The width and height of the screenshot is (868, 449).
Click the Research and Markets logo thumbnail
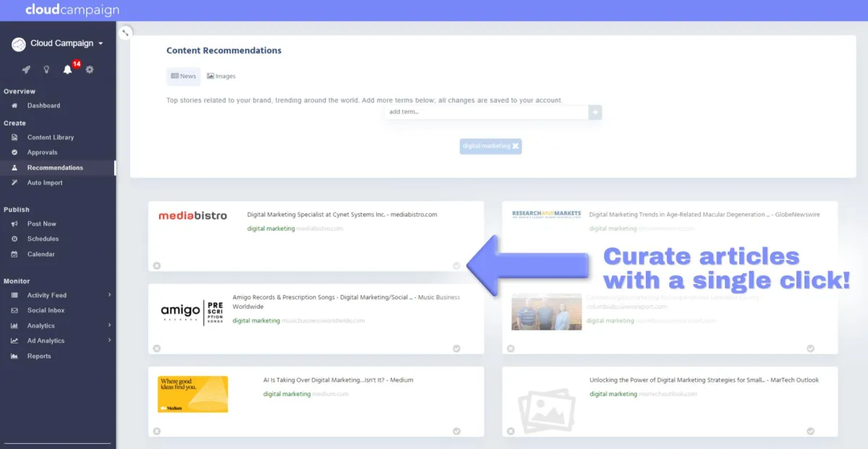[547, 214]
